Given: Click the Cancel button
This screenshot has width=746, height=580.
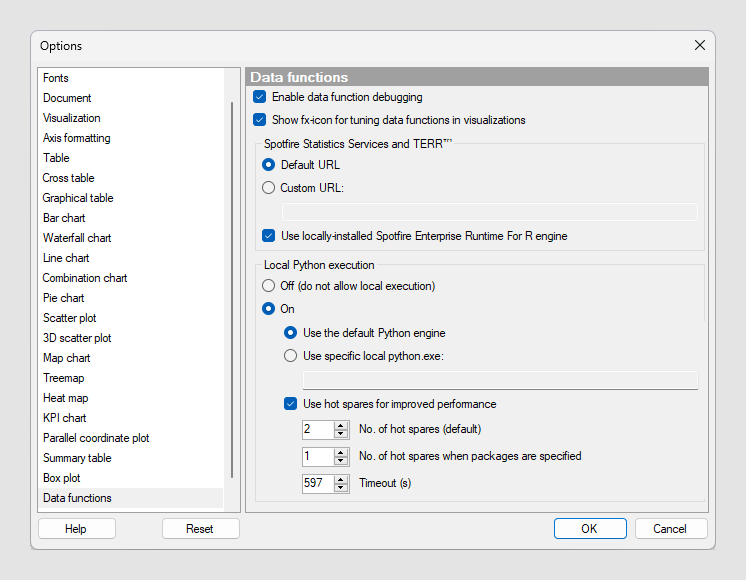Looking at the screenshot, I should 671,529.
